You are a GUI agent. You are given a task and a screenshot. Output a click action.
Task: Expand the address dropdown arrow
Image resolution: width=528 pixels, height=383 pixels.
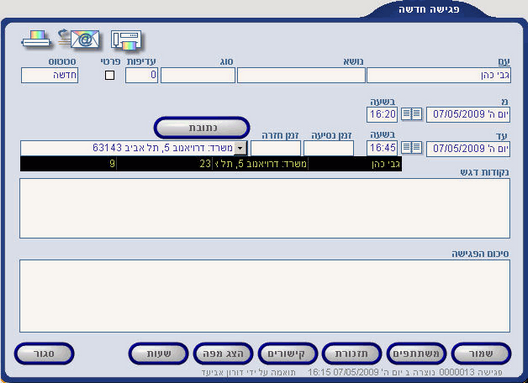coord(240,148)
